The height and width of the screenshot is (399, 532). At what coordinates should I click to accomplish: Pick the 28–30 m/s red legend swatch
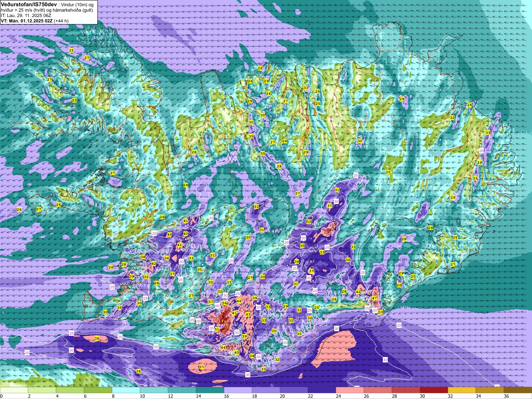(x=406, y=390)
